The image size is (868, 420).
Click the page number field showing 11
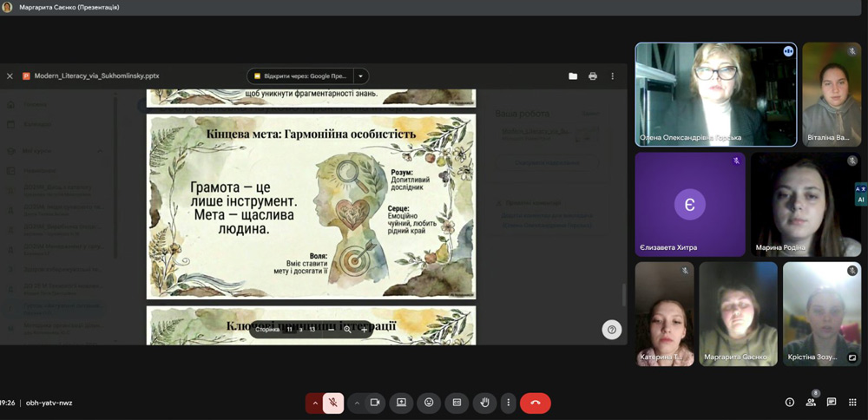[x=290, y=330]
